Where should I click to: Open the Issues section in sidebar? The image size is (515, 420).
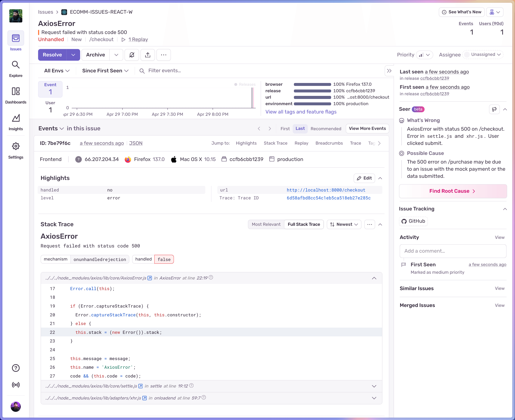click(x=16, y=41)
